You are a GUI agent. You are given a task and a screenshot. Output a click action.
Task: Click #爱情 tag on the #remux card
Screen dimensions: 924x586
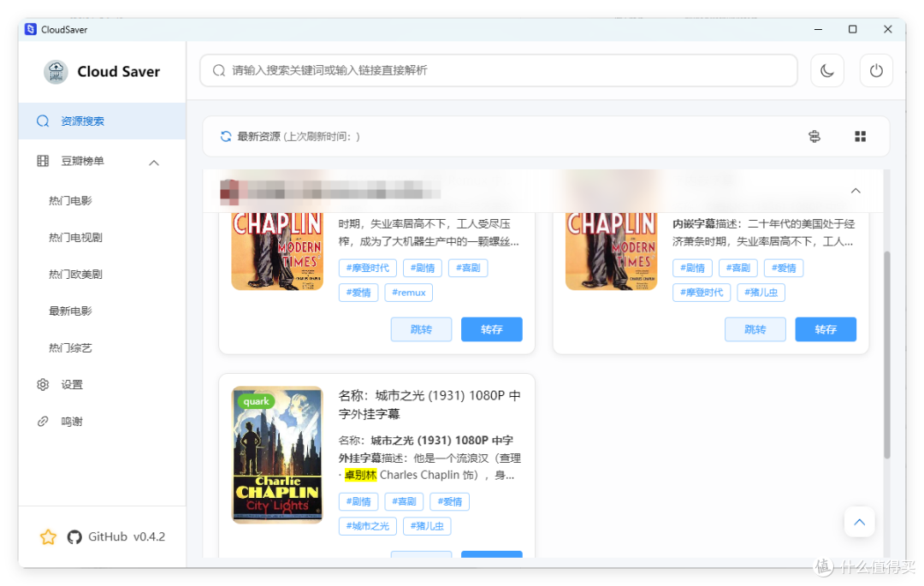coord(358,293)
